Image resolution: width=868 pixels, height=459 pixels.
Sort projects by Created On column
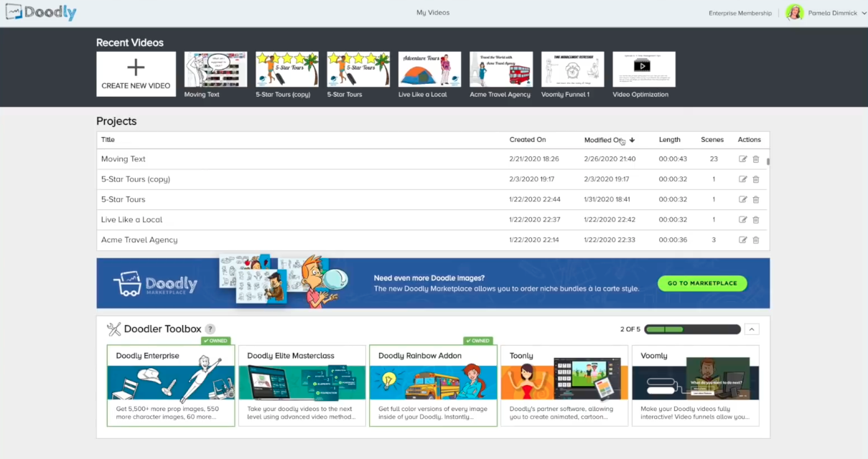tap(528, 140)
